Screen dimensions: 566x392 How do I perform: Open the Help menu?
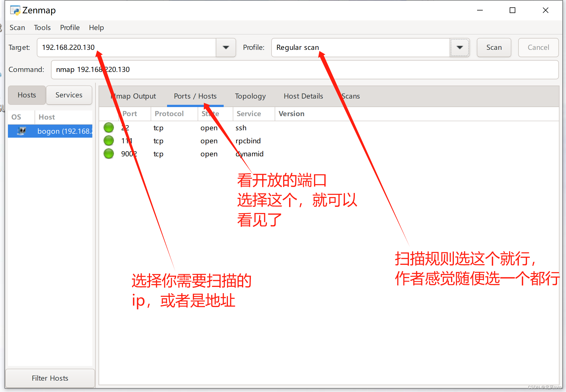point(96,27)
